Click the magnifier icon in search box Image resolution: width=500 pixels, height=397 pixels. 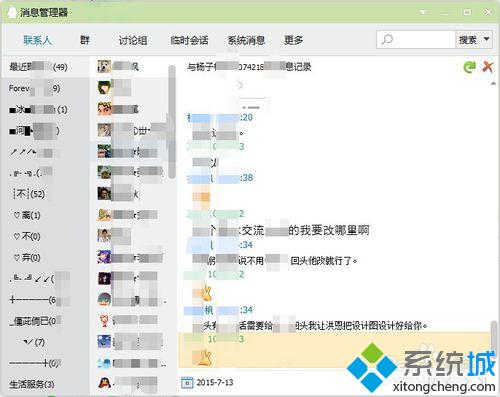pyautogui.click(x=387, y=40)
